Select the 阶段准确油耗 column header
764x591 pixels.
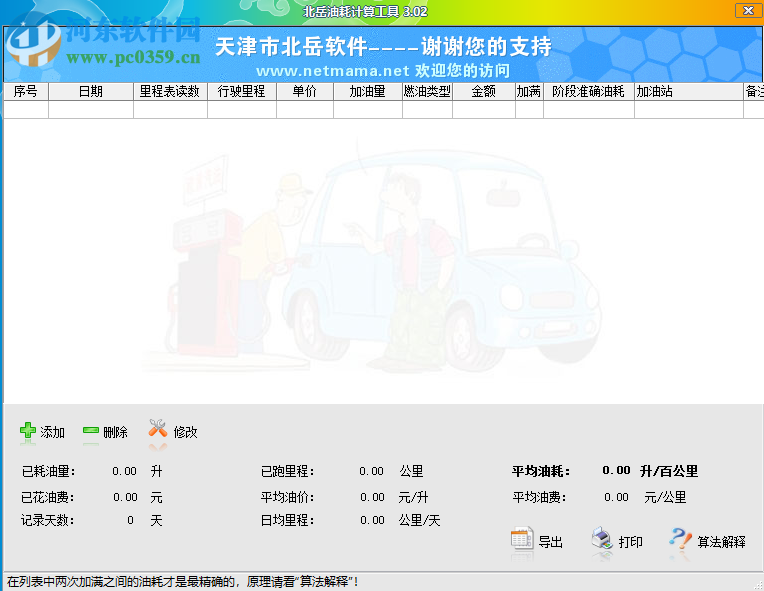(x=589, y=92)
